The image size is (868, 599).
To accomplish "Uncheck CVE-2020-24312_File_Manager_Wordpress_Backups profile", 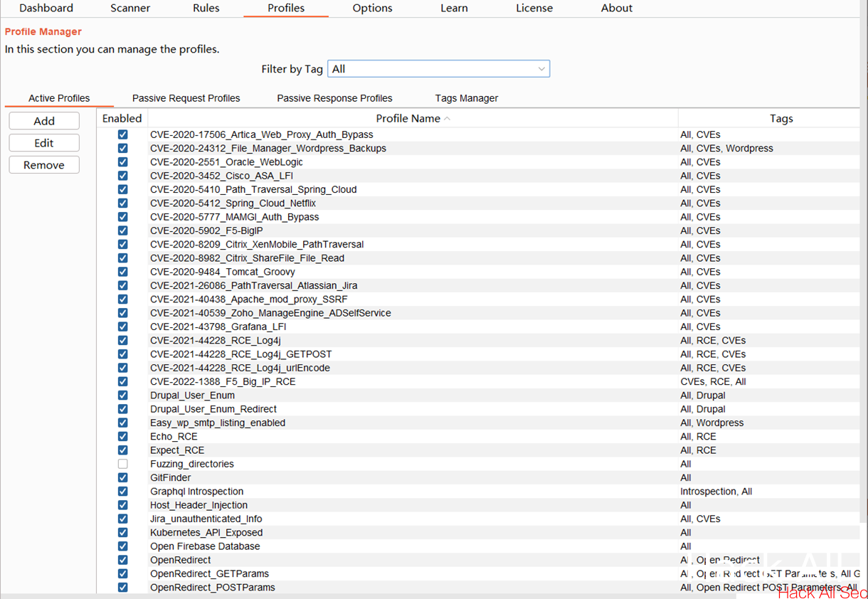I will point(123,148).
